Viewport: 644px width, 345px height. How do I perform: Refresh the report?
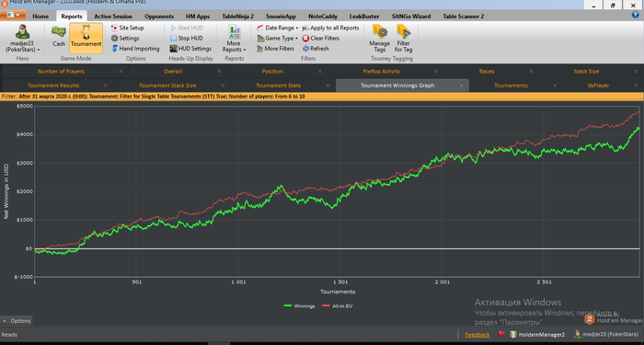[316, 49]
